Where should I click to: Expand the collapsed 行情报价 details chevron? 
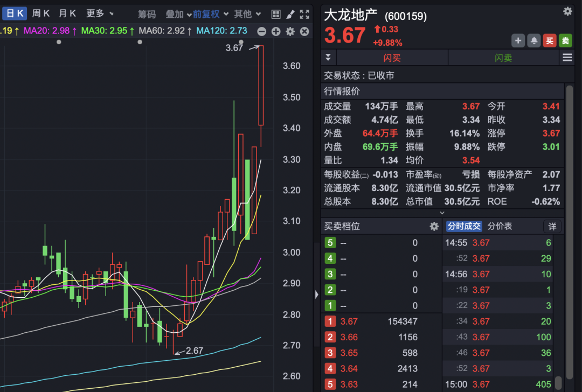click(443, 213)
